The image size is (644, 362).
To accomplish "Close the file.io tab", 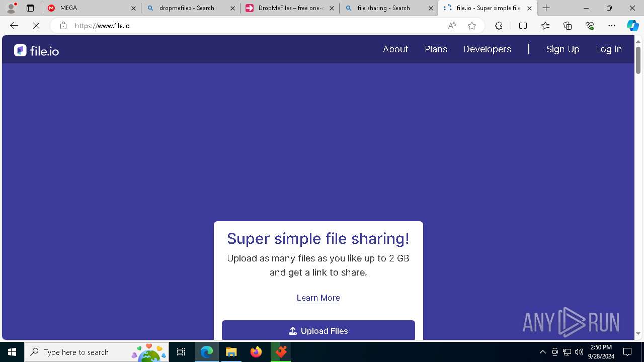I will click(x=529, y=8).
